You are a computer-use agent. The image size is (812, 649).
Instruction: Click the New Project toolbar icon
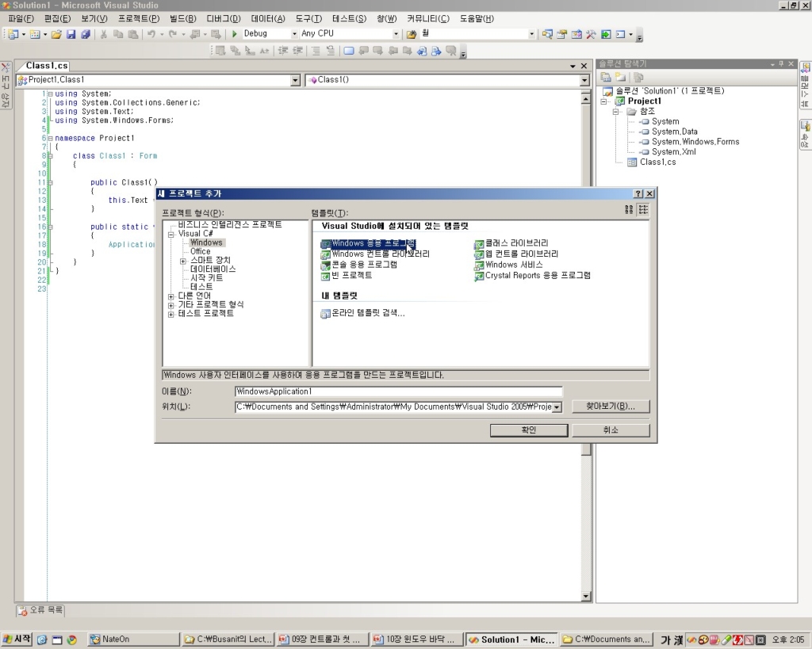[x=13, y=34]
